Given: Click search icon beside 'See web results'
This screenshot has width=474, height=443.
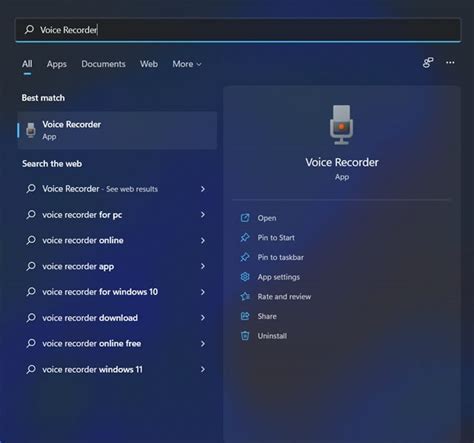Looking at the screenshot, I should (x=31, y=189).
